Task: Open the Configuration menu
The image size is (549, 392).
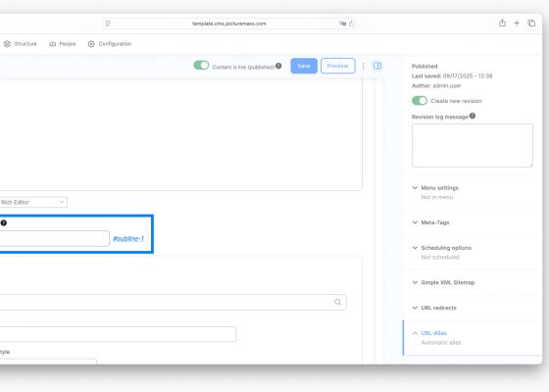Action: coord(110,44)
